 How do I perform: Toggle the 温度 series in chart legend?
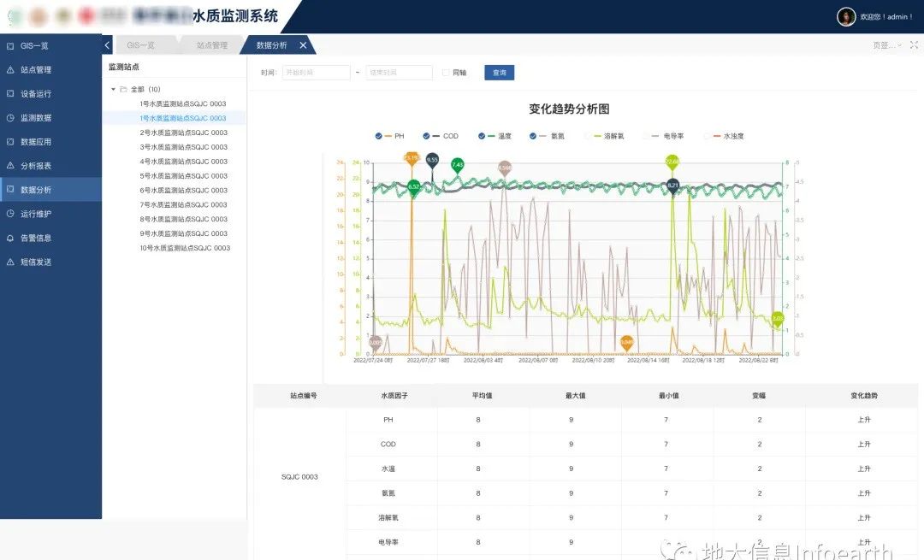495,136
